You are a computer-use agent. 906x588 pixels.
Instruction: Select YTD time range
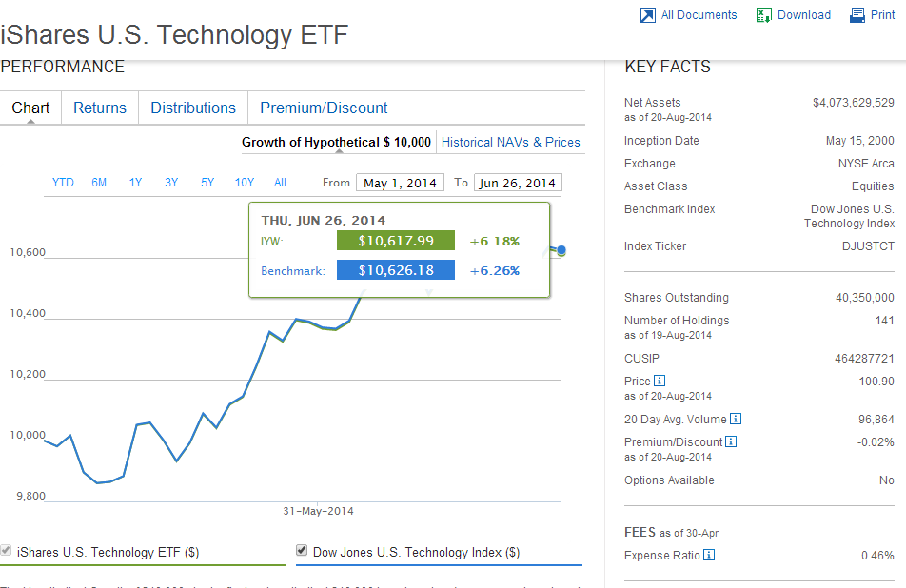click(x=63, y=183)
